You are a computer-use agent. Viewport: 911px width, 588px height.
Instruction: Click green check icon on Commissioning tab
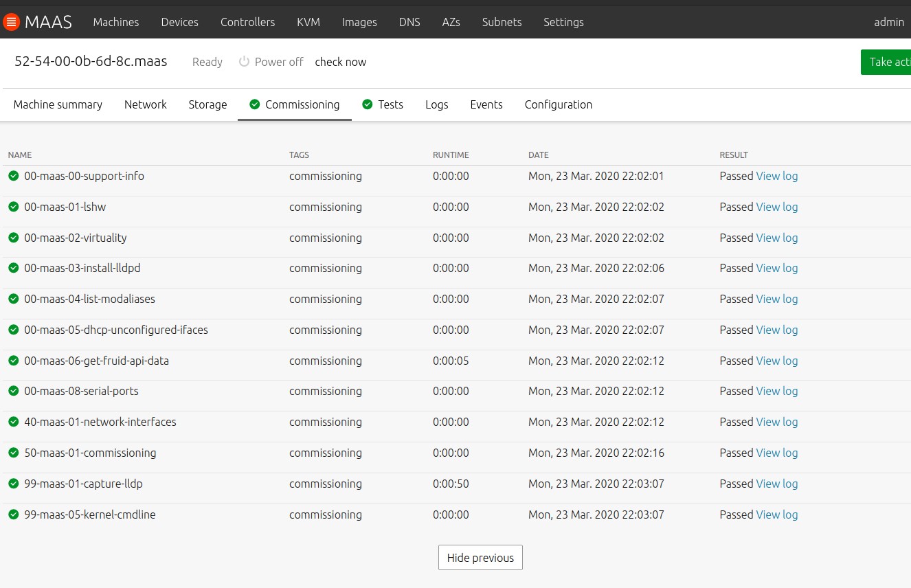click(255, 104)
